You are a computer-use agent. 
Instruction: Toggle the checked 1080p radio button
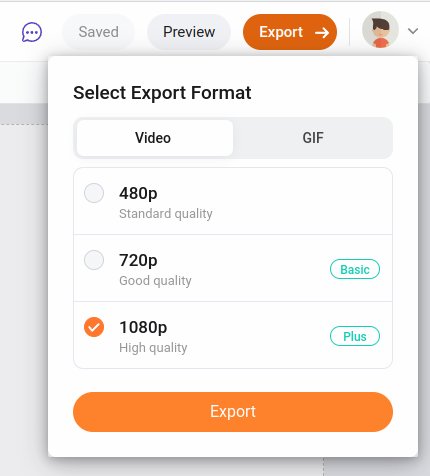(94, 327)
